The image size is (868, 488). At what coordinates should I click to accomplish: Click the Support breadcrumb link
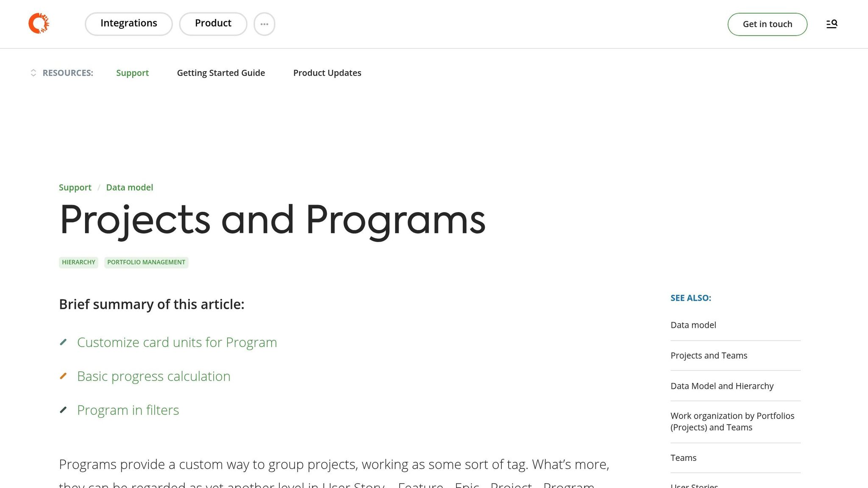75,188
